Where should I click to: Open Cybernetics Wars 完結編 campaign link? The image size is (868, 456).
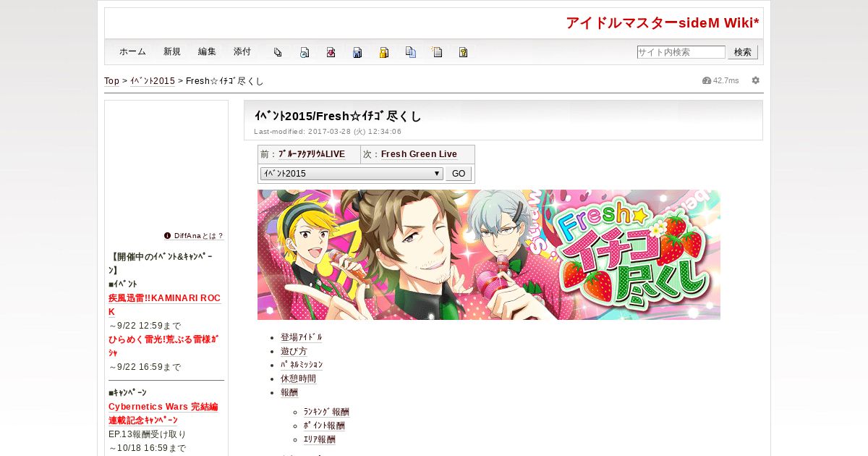(x=163, y=413)
